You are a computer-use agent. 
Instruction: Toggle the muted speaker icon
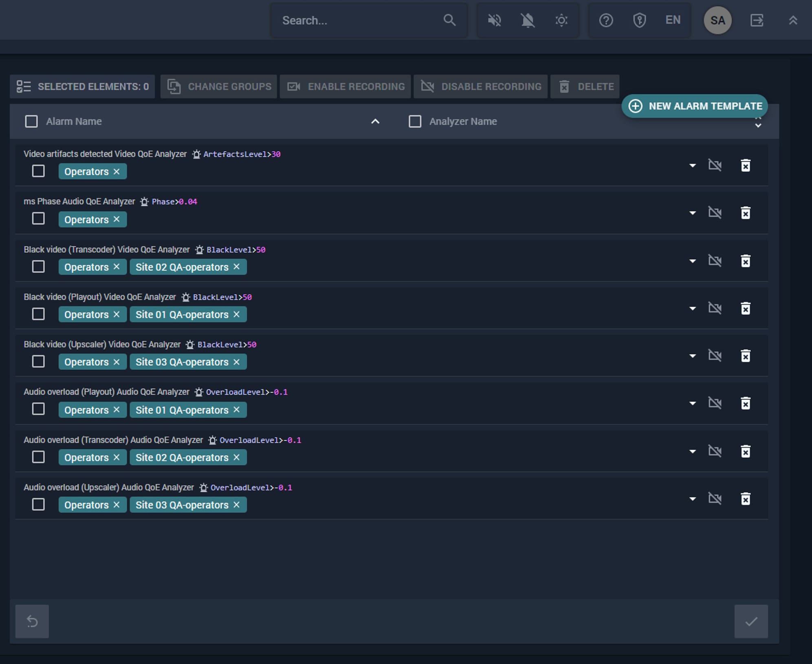494,20
